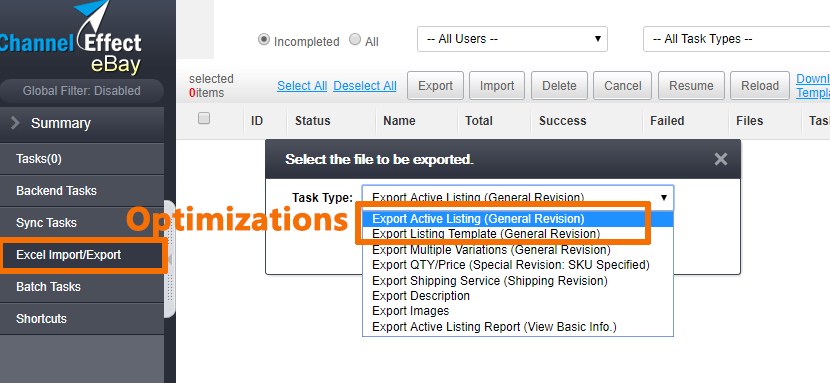This screenshot has width=830, height=383.
Task: Choose Export Listing Template (General Revision)
Action: [x=486, y=234]
